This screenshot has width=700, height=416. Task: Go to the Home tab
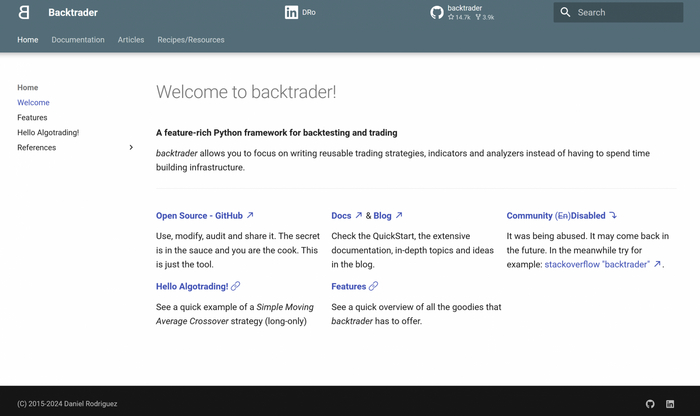click(x=28, y=40)
